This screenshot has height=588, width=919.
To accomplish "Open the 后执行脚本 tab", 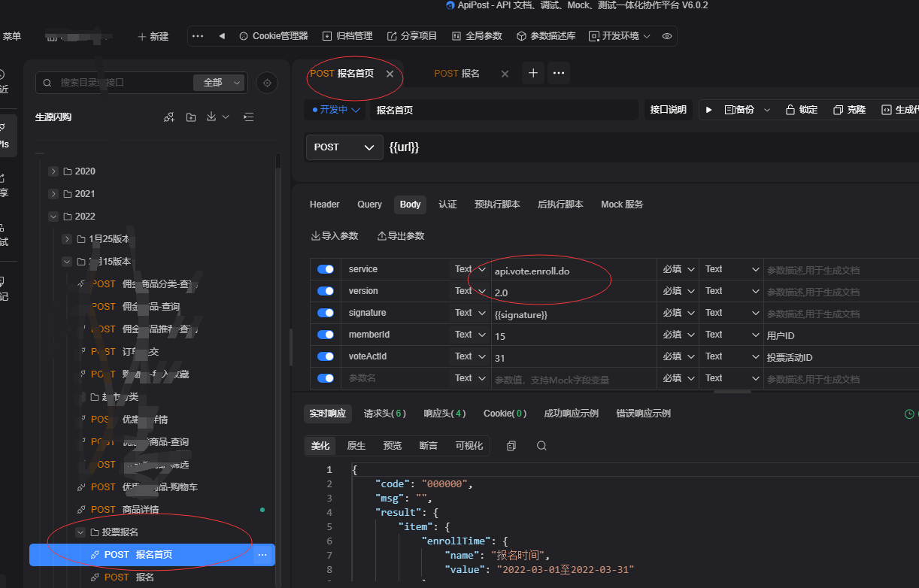I will pos(560,205).
